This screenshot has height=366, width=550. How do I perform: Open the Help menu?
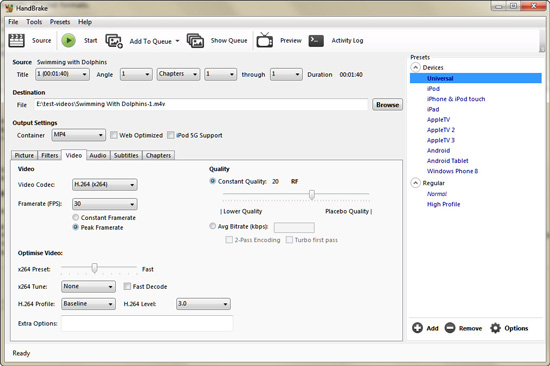(x=85, y=22)
